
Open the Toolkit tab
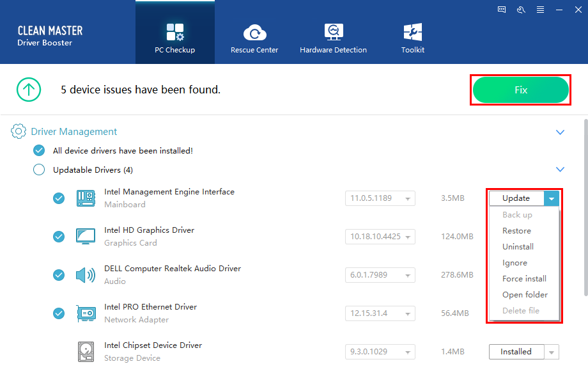412,38
